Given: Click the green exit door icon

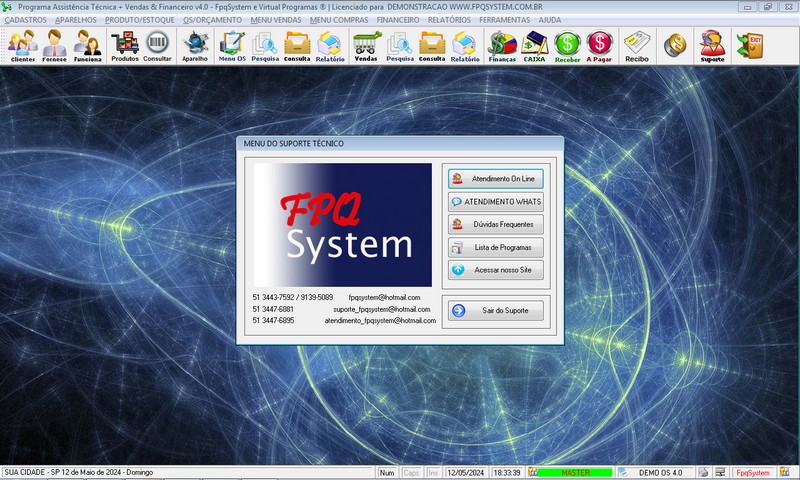Looking at the screenshot, I should tap(749, 45).
